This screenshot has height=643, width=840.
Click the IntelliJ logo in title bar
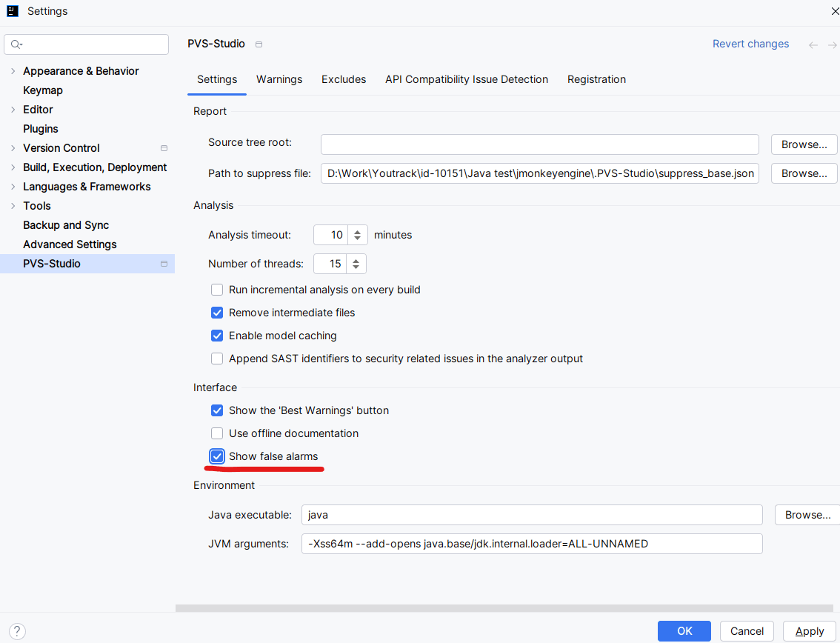point(13,11)
